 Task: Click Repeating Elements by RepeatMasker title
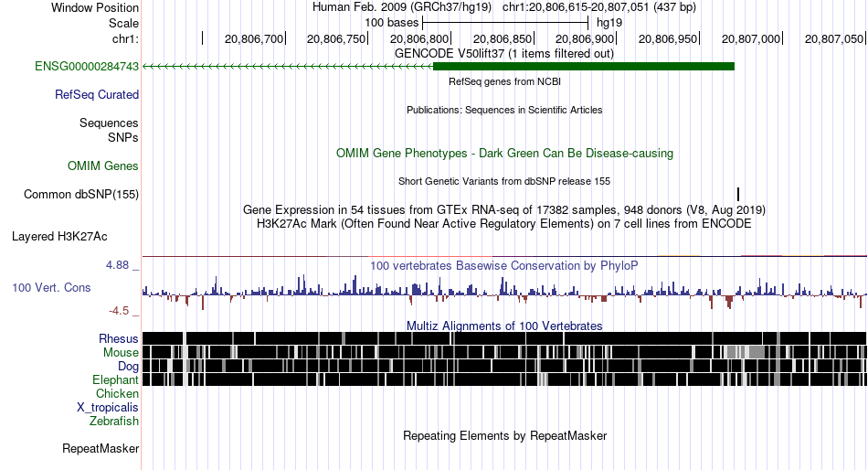(504, 435)
